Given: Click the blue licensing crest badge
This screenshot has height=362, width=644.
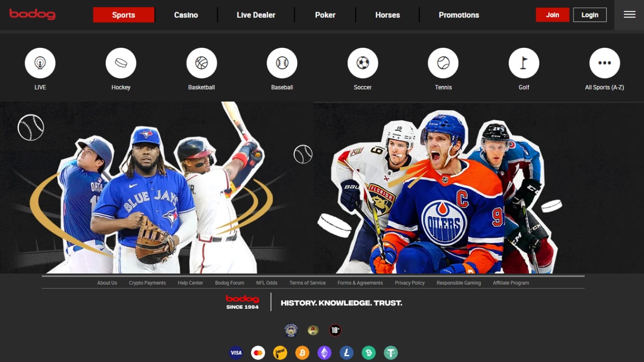Looking at the screenshot, I should (291, 330).
